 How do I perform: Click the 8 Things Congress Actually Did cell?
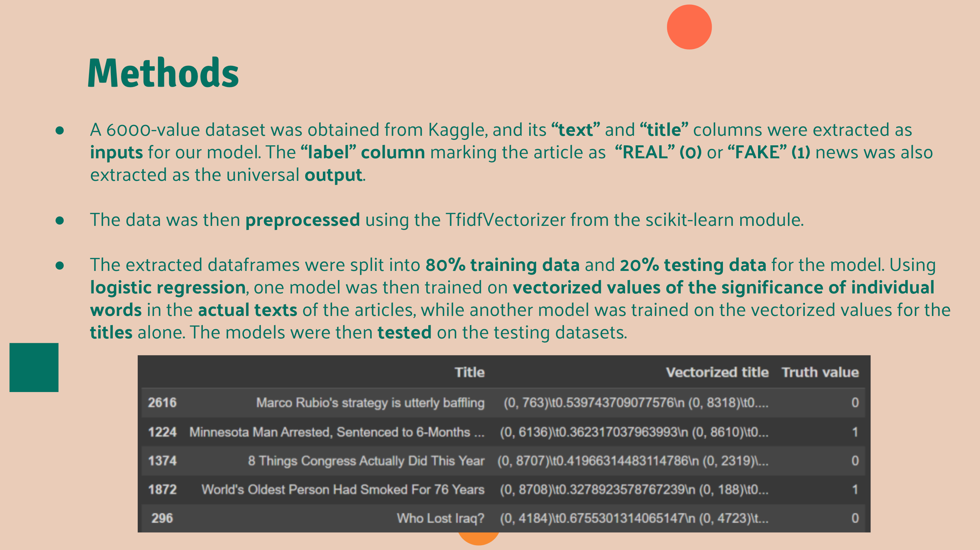[x=366, y=461]
